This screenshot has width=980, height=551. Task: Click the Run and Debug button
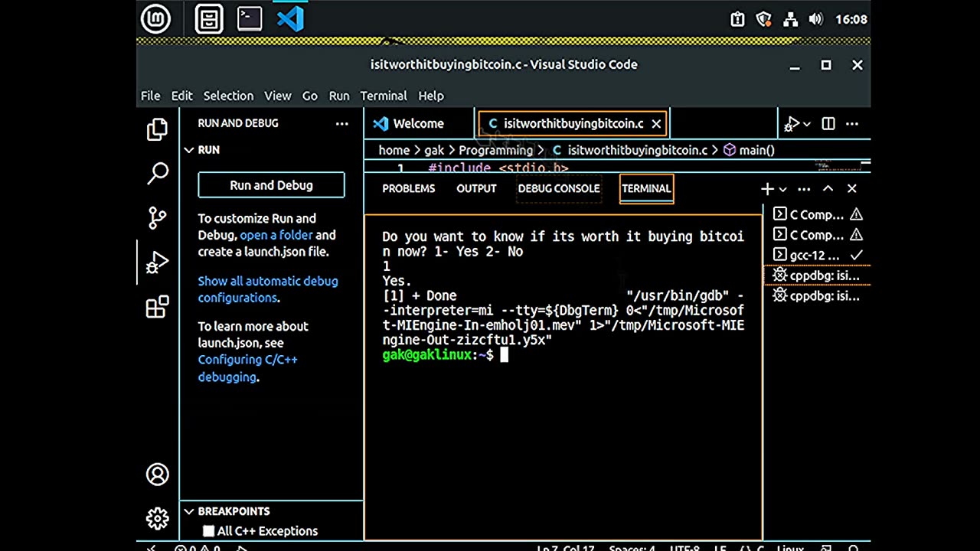pyautogui.click(x=271, y=185)
